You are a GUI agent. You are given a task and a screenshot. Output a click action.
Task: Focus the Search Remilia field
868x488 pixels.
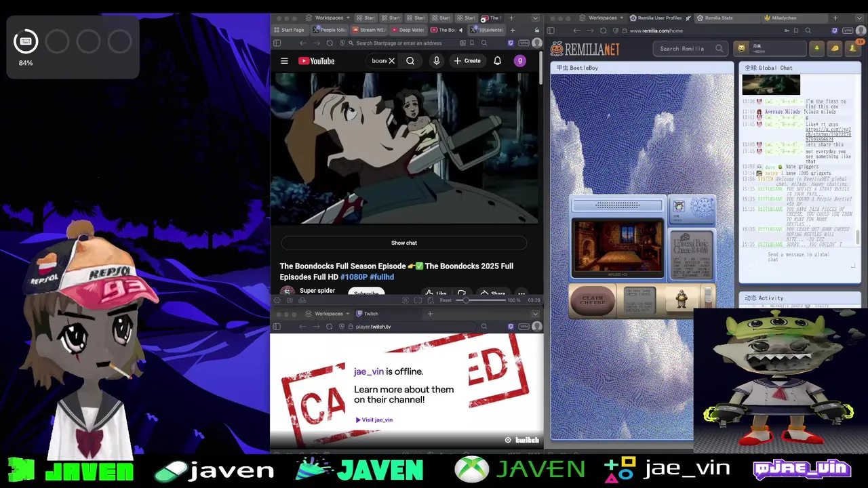pos(690,49)
